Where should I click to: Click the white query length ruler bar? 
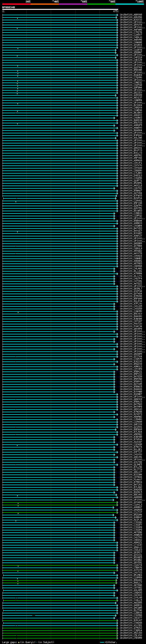point(60,10)
